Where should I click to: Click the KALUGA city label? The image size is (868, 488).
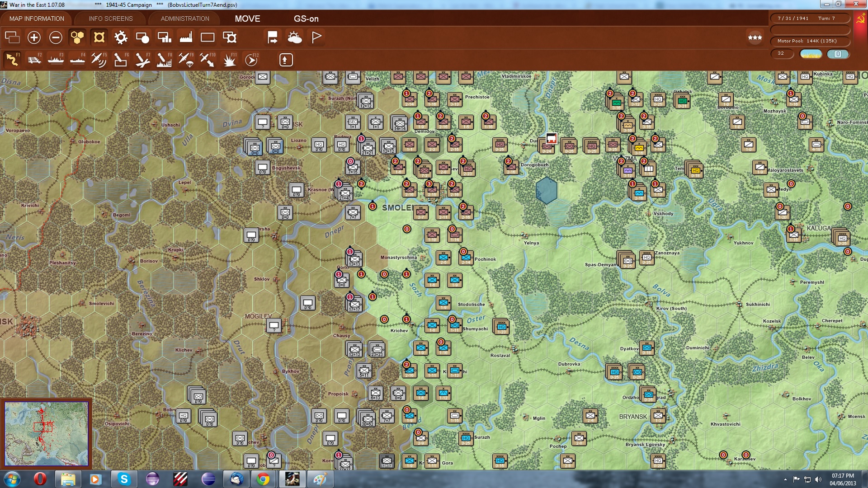[x=819, y=228]
